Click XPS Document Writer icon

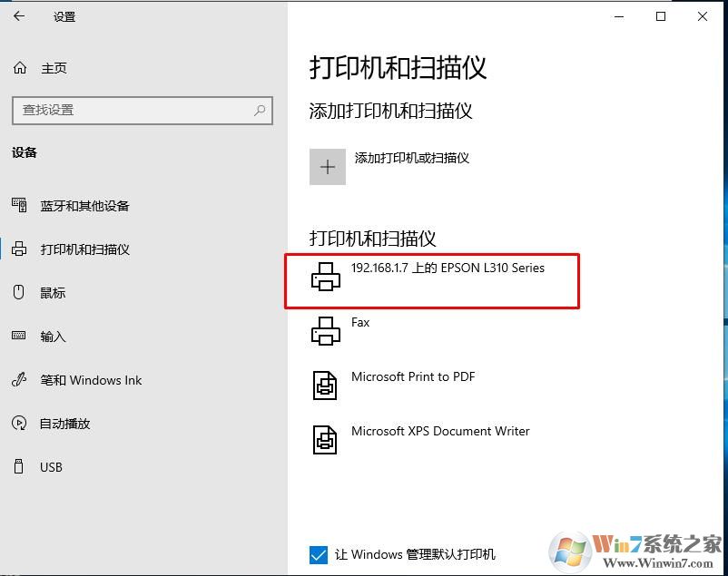click(325, 440)
